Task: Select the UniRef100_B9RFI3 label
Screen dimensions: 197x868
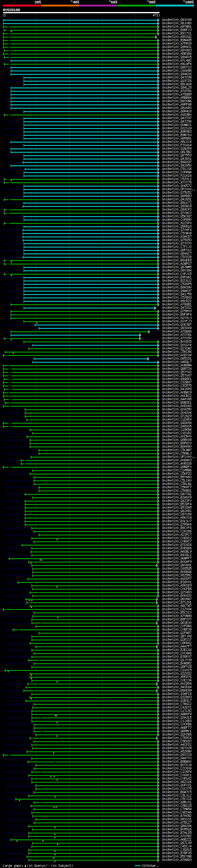Action: coord(177,30)
